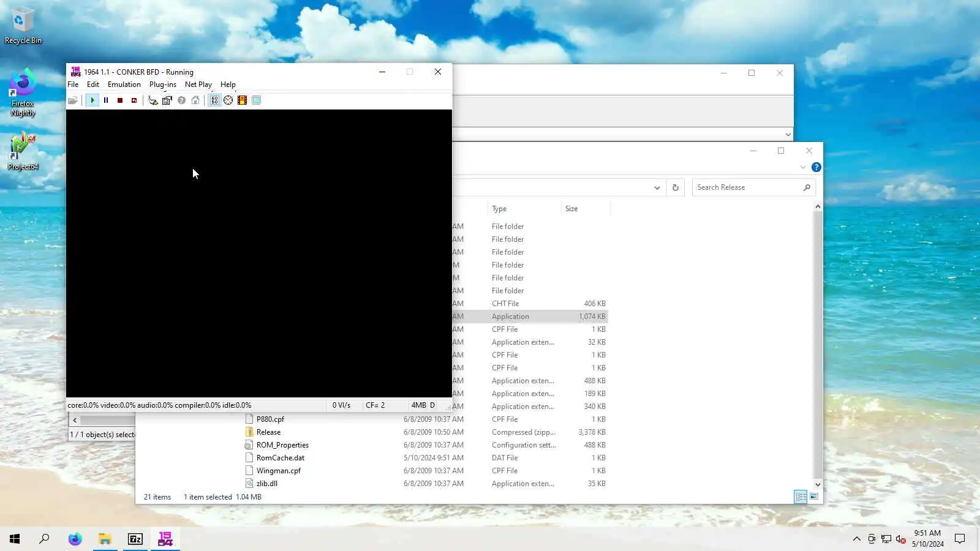This screenshot has width=980, height=551.
Task: Click the Explorer vertical scrollbar down arrow
Action: coord(818,484)
